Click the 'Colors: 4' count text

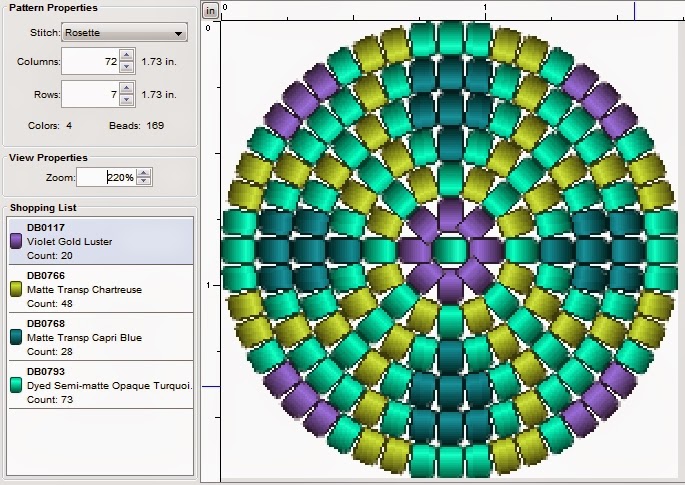50,126
